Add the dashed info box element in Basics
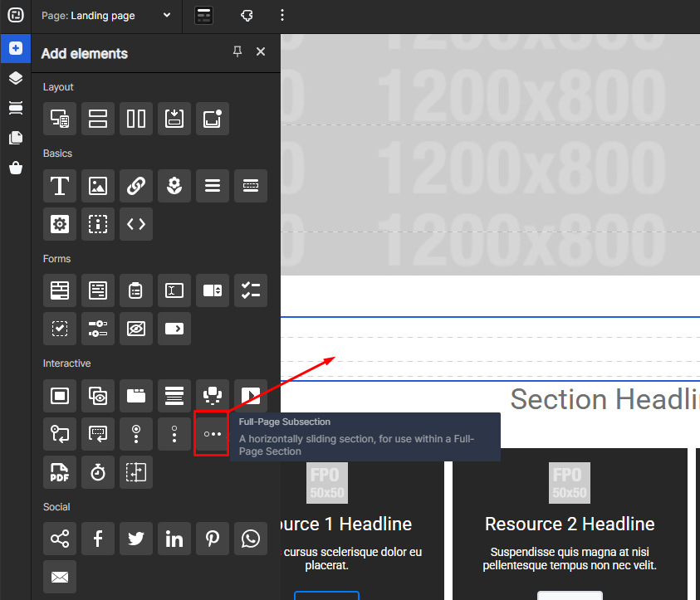This screenshot has height=600, width=700. 98,224
